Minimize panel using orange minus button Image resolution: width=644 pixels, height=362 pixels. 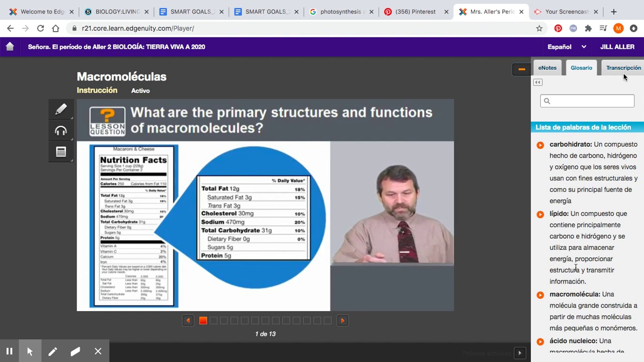coord(522,69)
